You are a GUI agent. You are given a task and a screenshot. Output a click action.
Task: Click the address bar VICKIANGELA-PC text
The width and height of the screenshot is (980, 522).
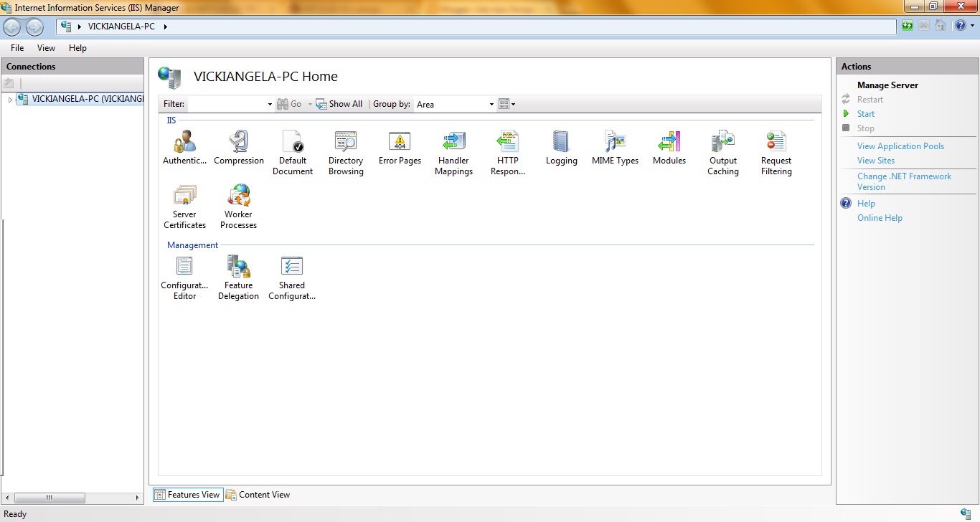[121, 27]
